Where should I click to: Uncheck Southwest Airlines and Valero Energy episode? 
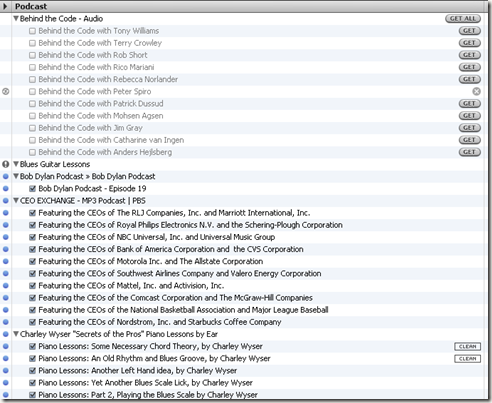(x=32, y=273)
